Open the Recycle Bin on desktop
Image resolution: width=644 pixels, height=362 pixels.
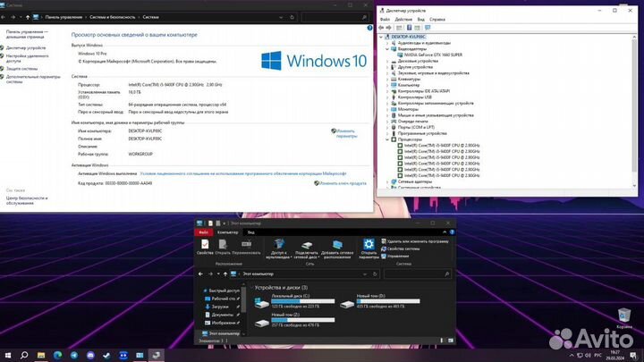[623, 316]
